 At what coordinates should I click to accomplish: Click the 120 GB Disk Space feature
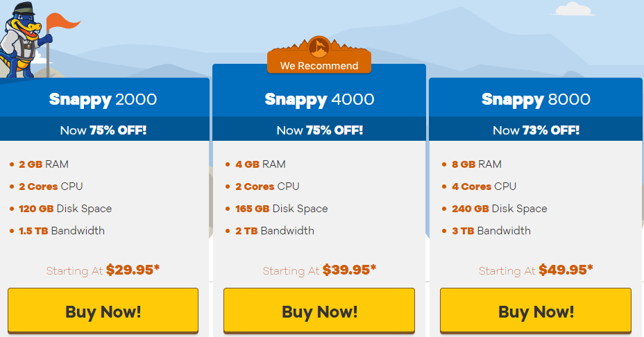65,209
